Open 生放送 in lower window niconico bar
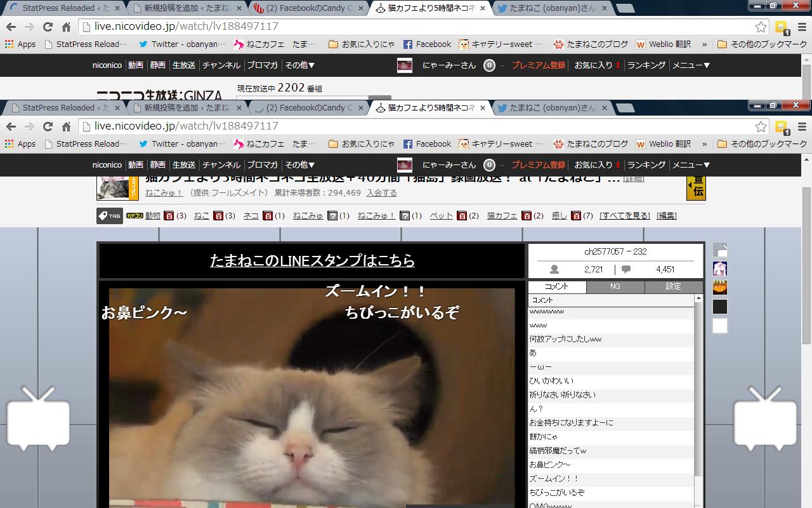The image size is (812, 508). point(184,165)
